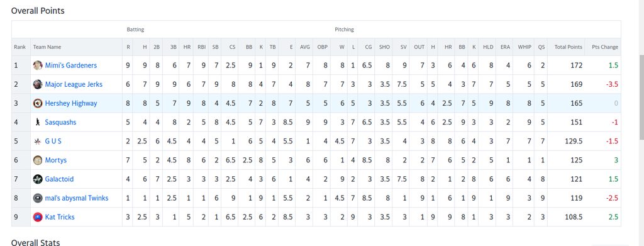Open the Kat Tricks team link
Viewport: 644px width, 246px height.
(x=60, y=217)
